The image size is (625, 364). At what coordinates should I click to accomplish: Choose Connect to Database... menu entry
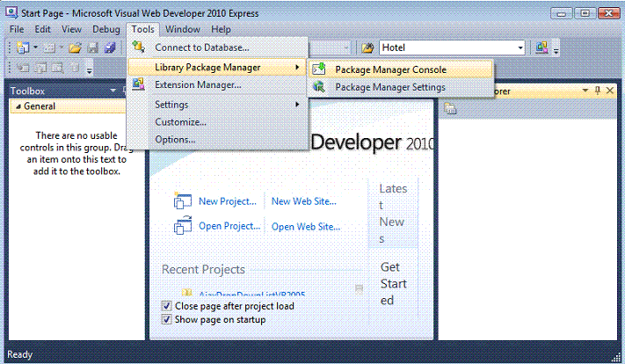click(218, 47)
